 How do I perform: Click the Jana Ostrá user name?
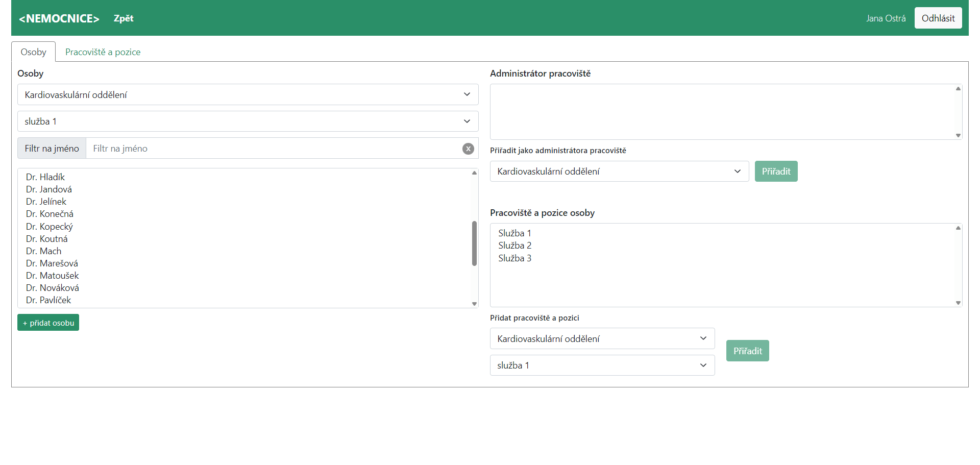point(886,18)
